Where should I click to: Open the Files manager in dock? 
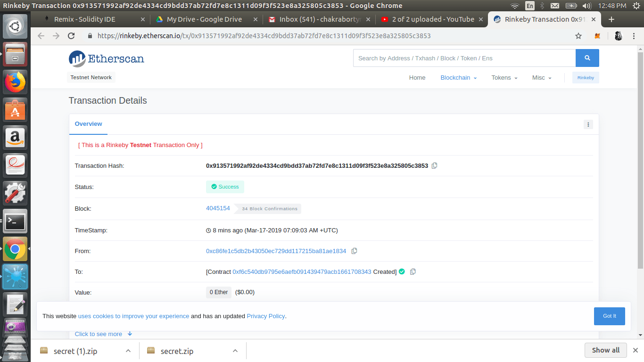(x=15, y=54)
